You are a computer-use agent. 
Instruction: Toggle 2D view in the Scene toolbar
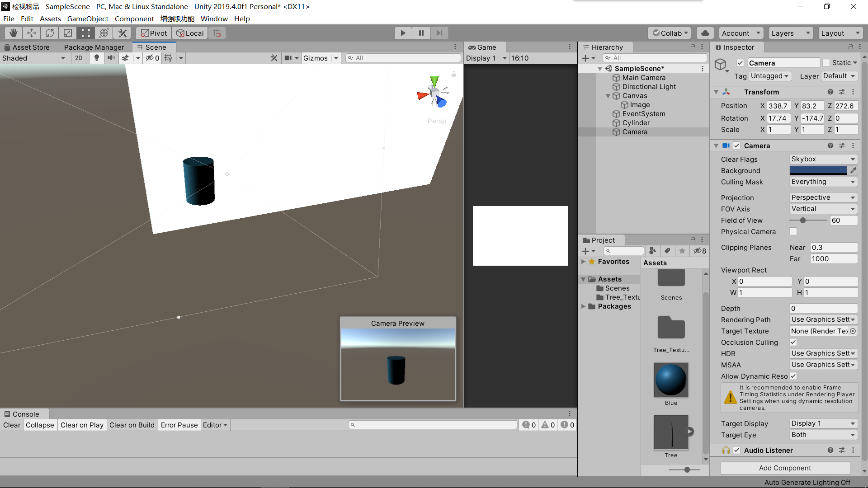coord(78,58)
